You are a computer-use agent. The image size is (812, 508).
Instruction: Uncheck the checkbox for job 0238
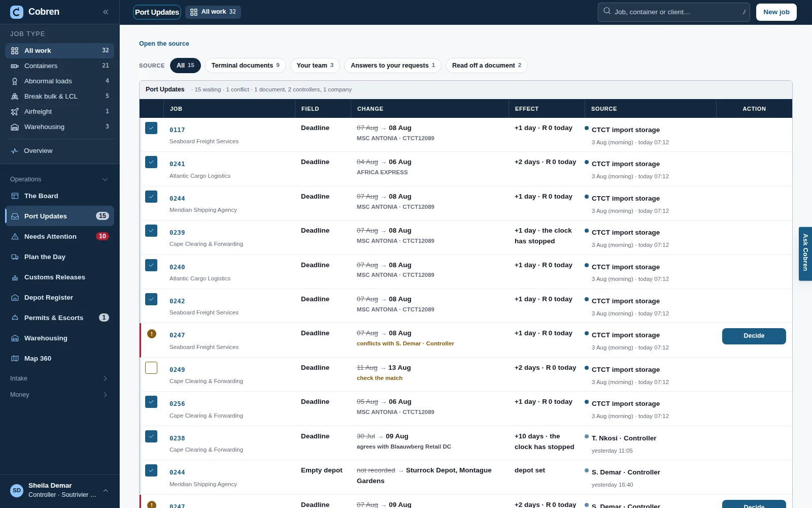click(151, 436)
